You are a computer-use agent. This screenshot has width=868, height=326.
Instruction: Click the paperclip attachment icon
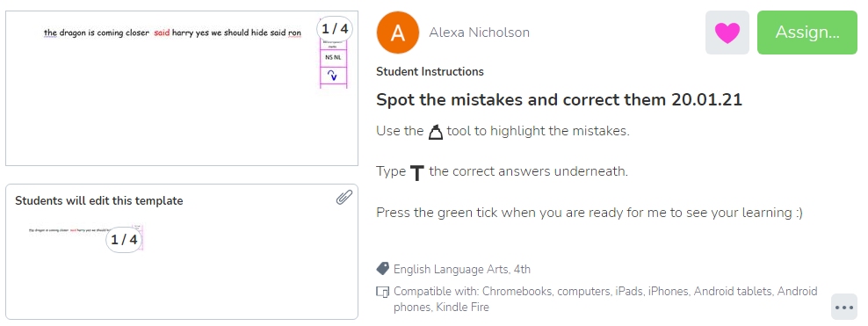[x=344, y=197]
